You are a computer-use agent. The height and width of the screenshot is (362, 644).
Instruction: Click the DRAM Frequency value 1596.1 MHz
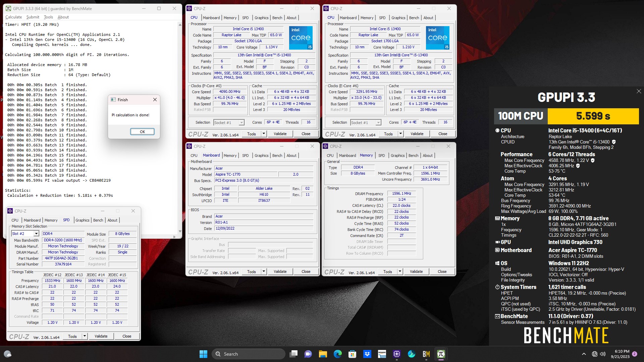[x=401, y=193]
